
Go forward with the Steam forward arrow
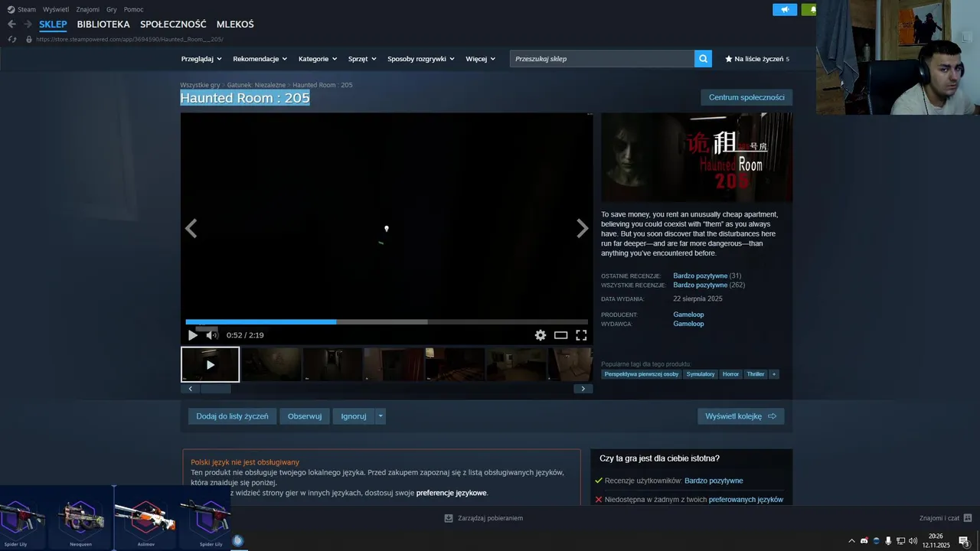[28, 24]
